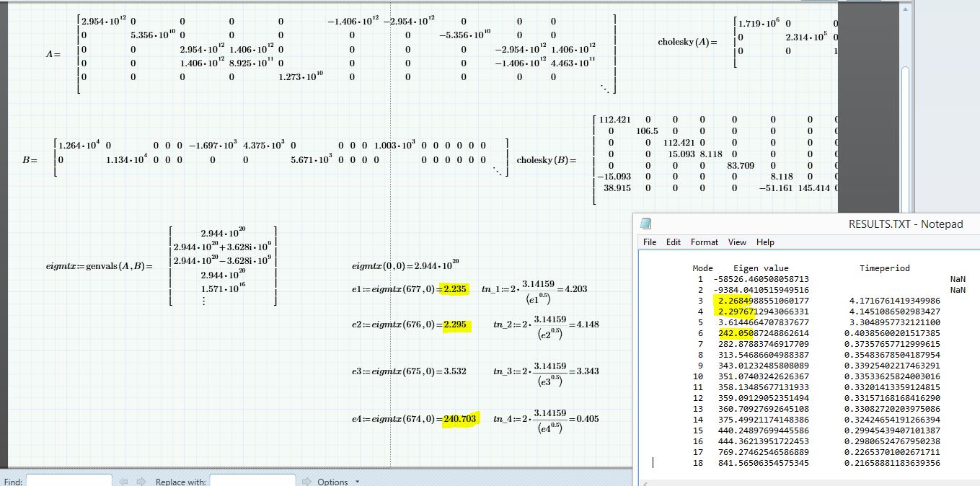Click the Replace arrow icon
Image resolution: width=980 pixels, height=486 pixels.
point(306,481)
